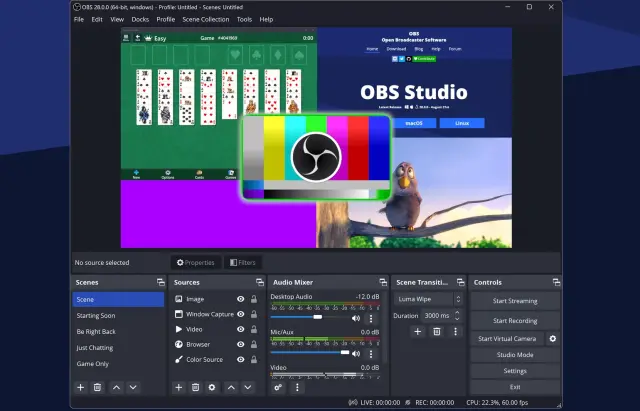The image size is (640, 411).
Task: Lock the Window Capture source
Action: pyautogui.click(x=254, y=314)
